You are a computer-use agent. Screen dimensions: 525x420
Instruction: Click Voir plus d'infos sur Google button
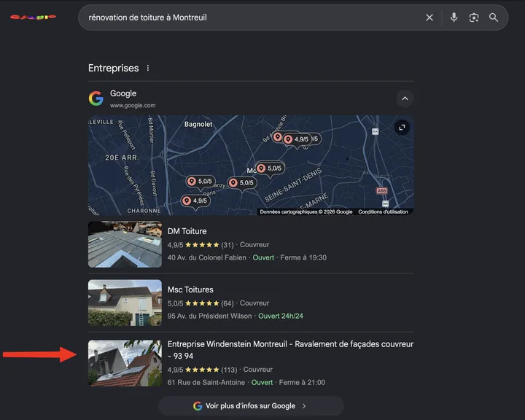[x=251, y=406]
